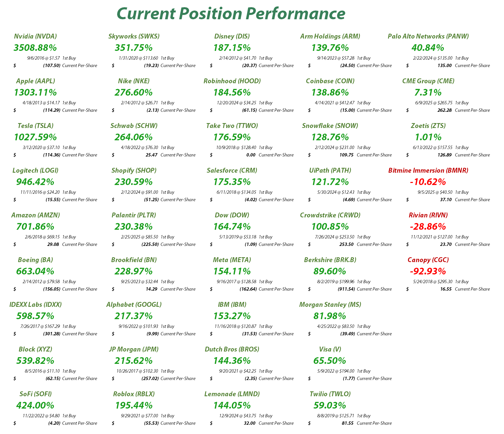Click the Palo Alto Networks (PANW) heading

pyautogui.click(x=428, y=36)
